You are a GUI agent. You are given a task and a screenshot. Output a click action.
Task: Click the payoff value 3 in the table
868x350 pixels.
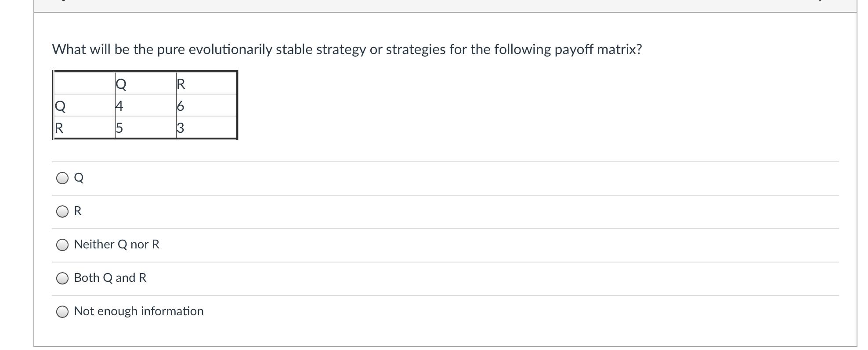(x=180, y=129)
